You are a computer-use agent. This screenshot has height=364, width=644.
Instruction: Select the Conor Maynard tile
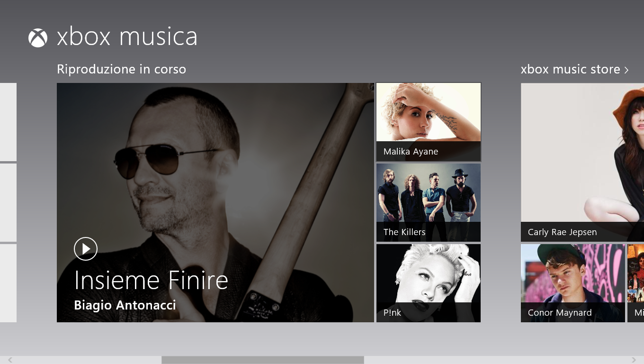point(573,283)
